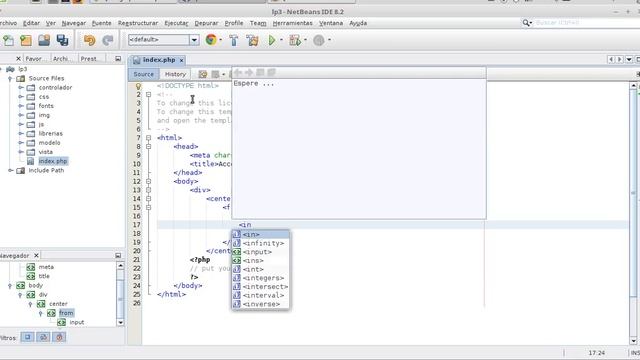This screenshot has height=360, width=640.
Task: Click the New Project toolbar icon
Action: tap(26, 40)
